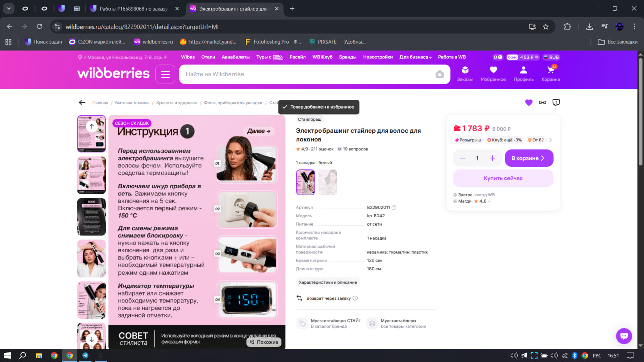The image size is (644, 362).
Task: Go to Фены, приборы для укладки breadcrumb
Action: pyautogui.click(x=233, y=103)
